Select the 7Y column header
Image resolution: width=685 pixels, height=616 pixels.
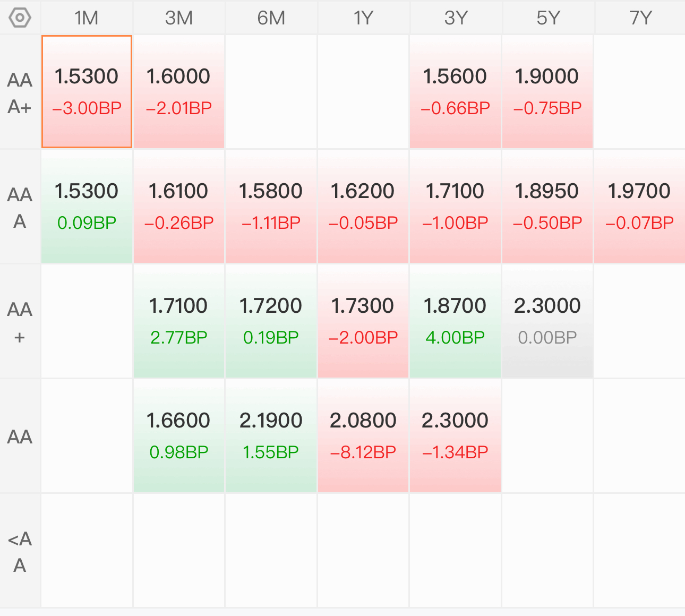(x=640, y=18)
